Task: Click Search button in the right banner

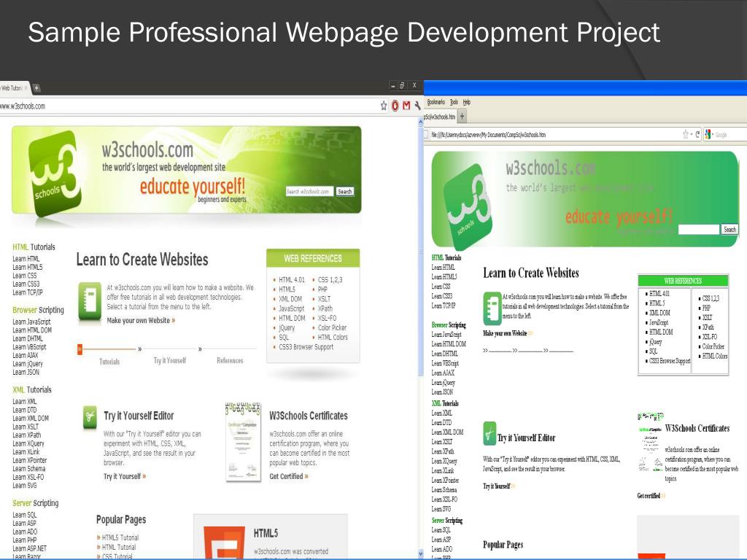Action: pyautogui.click(x=729, y=229)
